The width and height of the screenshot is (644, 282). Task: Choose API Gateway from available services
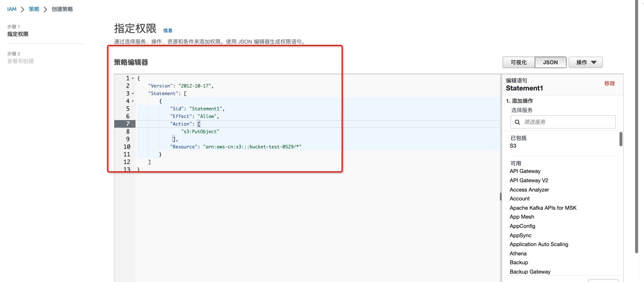525,171
